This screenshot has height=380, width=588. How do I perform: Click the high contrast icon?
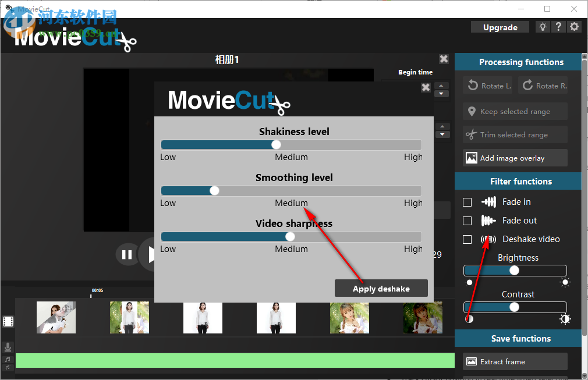pos(565,319)
